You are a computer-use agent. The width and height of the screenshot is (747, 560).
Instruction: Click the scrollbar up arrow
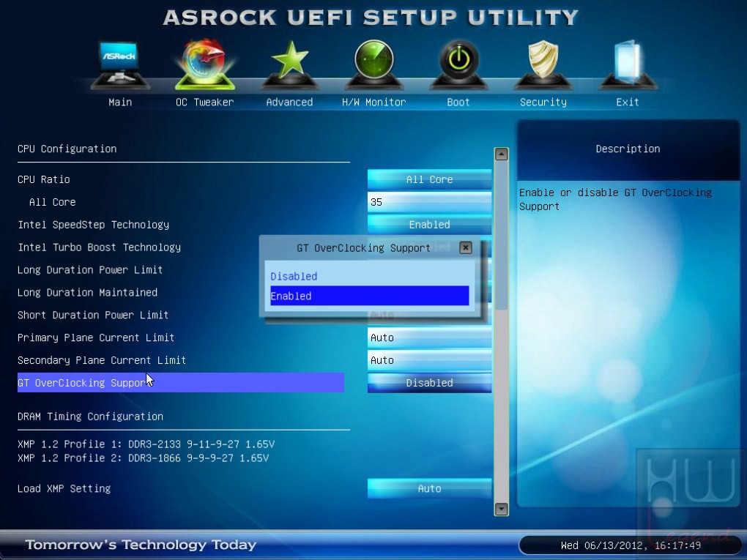[x=501, y=154]
